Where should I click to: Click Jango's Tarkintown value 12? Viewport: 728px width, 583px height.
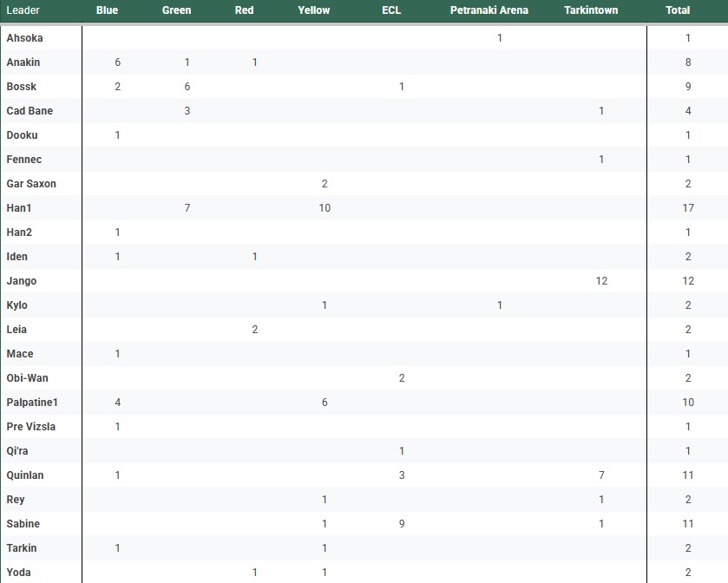[x=601, y=281]
